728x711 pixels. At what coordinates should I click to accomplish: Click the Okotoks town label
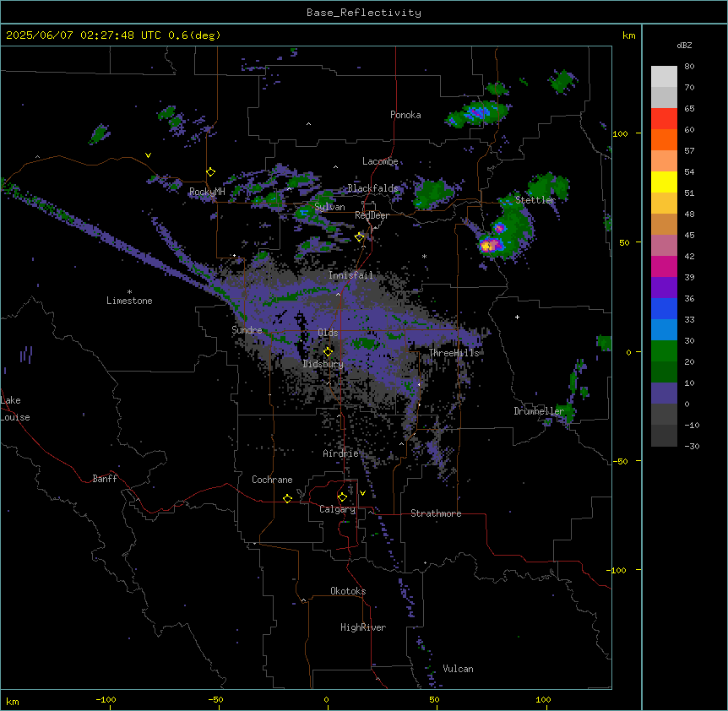[x=348, y=591]
